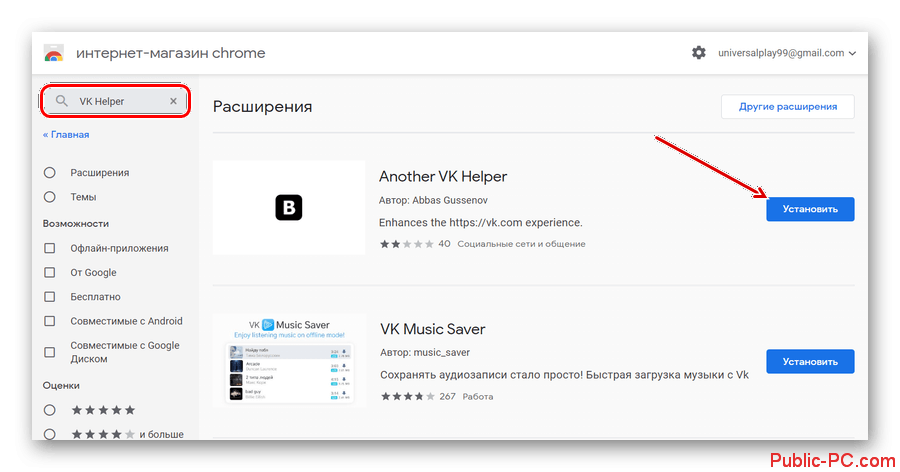Image resolution: width=900 pixels, height=472 pixels.
Task: Select four stars и больше radio
Action: tap(50, 434)
